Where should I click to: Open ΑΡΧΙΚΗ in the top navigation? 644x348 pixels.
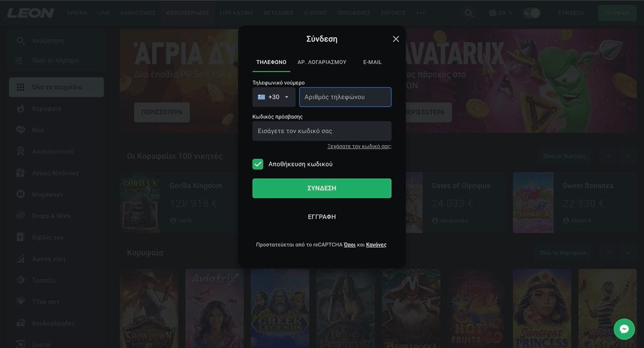tap(77, 13)
